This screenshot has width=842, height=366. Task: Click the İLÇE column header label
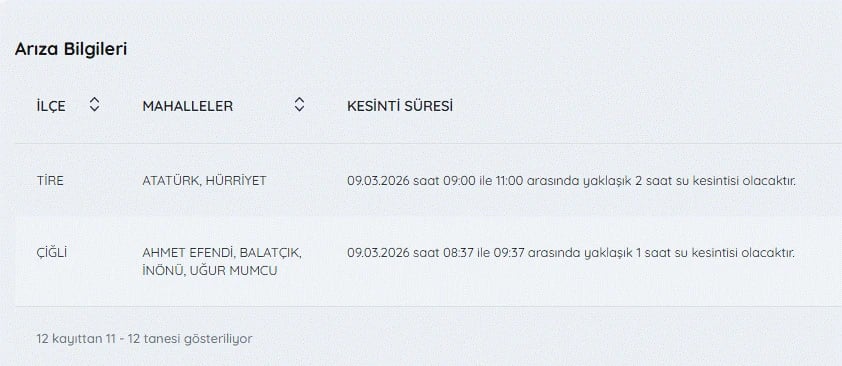pyautogui.click(x=51, y=106)
